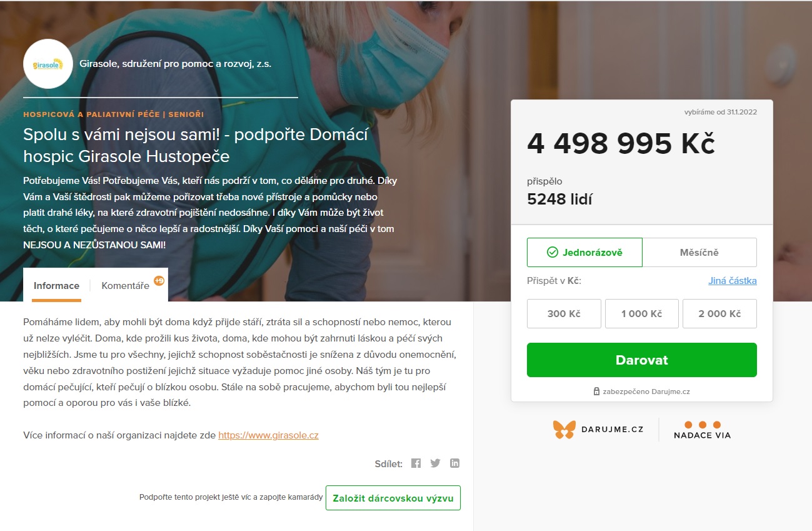Select the Jednorázově payment option
This screenshot has height=531, width=812.
tap(584, 251)
